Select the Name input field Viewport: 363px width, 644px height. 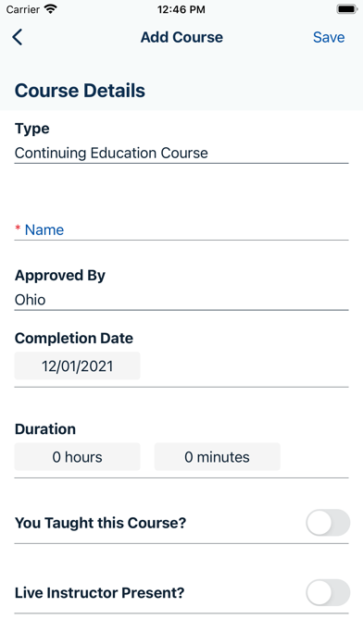coord(181,229)
